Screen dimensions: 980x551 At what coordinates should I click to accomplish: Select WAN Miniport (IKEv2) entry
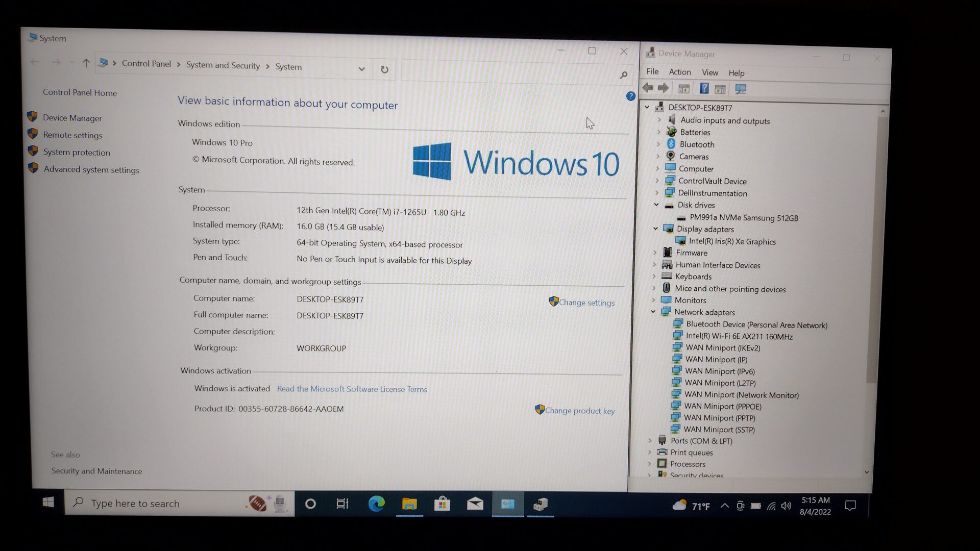723,348
